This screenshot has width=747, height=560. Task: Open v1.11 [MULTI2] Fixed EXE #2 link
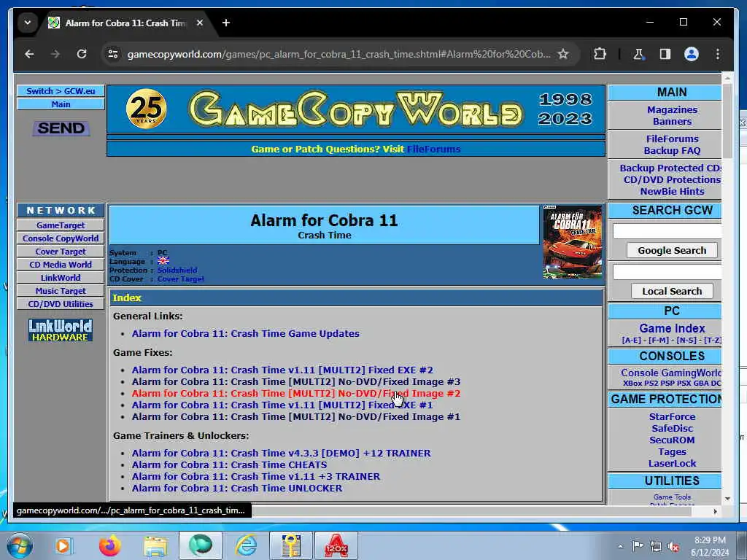pos(282,370)
